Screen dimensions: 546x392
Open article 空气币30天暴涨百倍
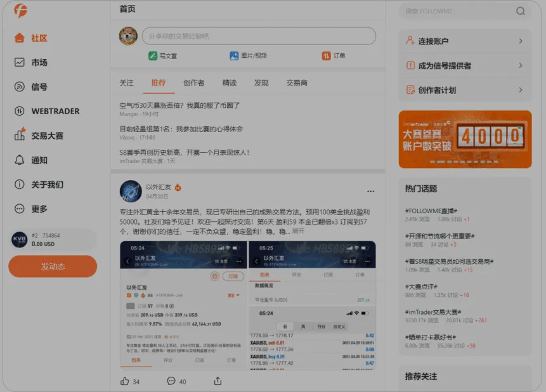coord(179,105)
